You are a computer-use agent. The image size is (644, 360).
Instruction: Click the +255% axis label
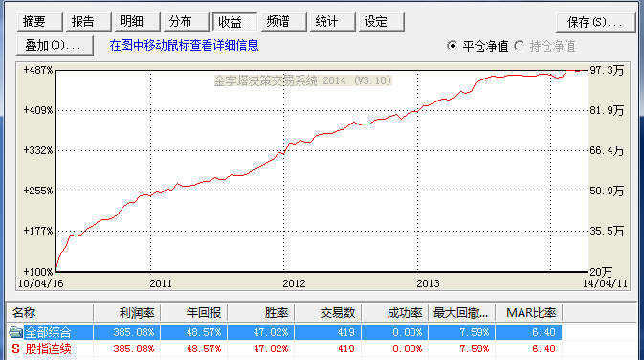[37, 191]
